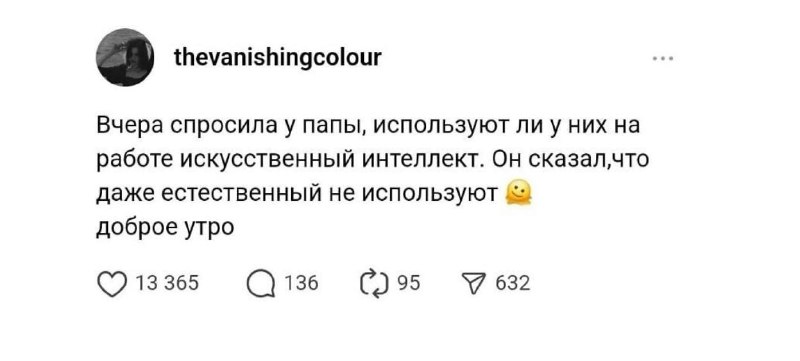Visit the thevanishingcolour username link
Viewport: 800px width, 361px height.
point(278,58)
